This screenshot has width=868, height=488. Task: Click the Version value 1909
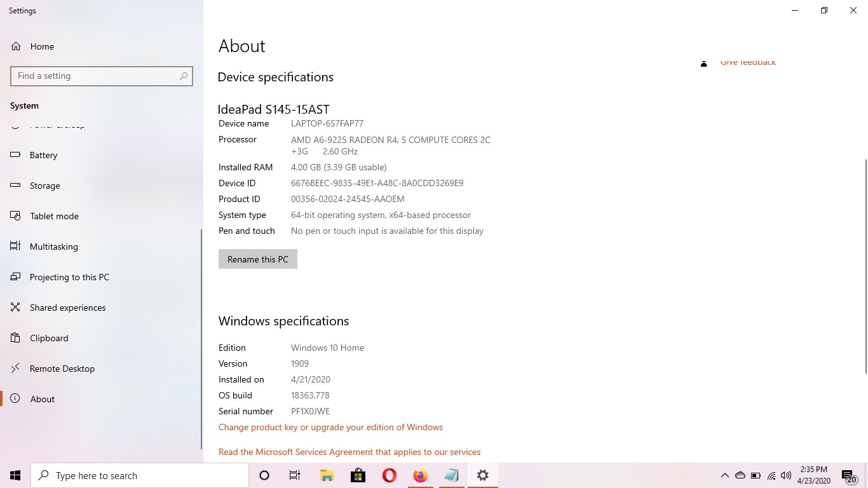coord(300,363)
